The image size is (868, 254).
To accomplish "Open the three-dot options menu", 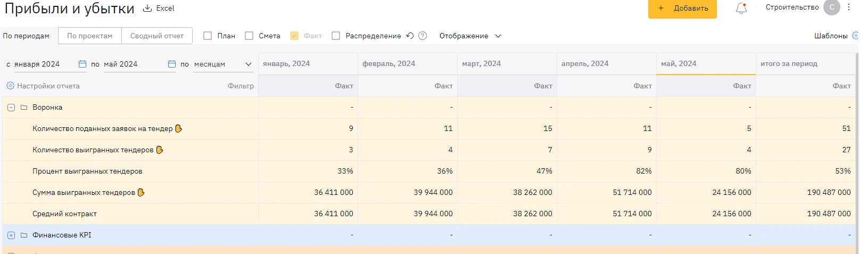I will [x=849, y=7].
